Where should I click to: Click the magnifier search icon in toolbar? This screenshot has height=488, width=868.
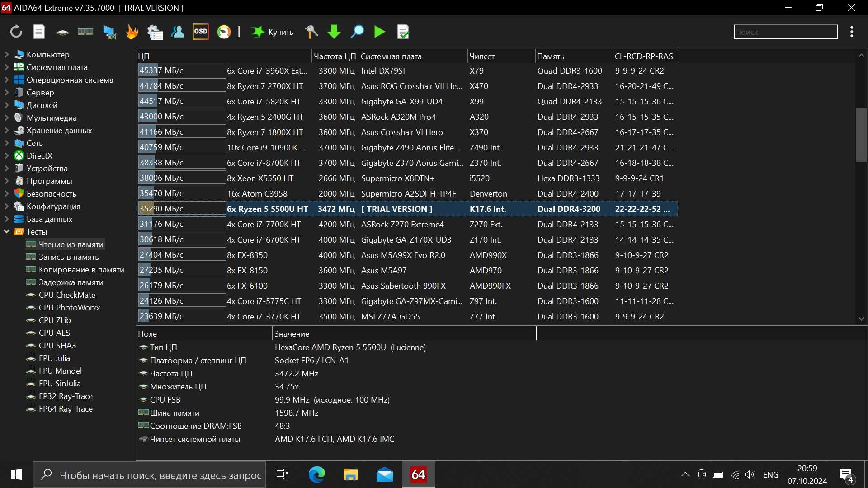[357, 32]
